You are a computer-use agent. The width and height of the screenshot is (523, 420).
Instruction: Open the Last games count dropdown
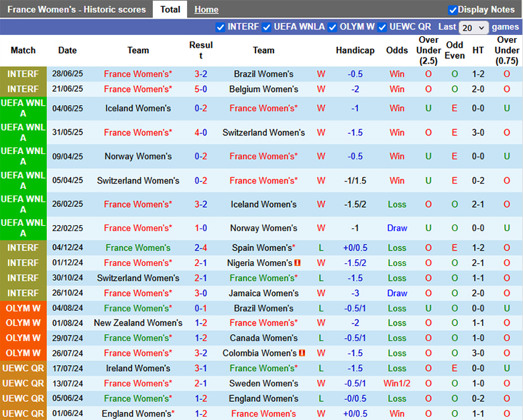(x=473, y=27)
